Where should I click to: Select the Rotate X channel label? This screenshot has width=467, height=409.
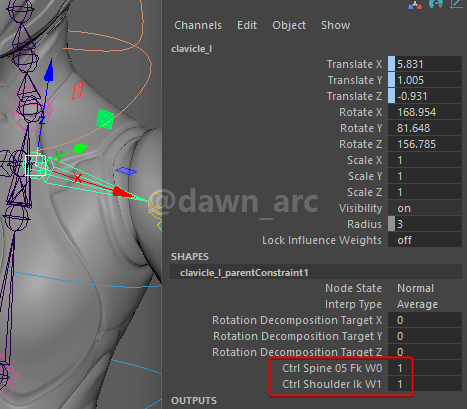coord(361,112)
